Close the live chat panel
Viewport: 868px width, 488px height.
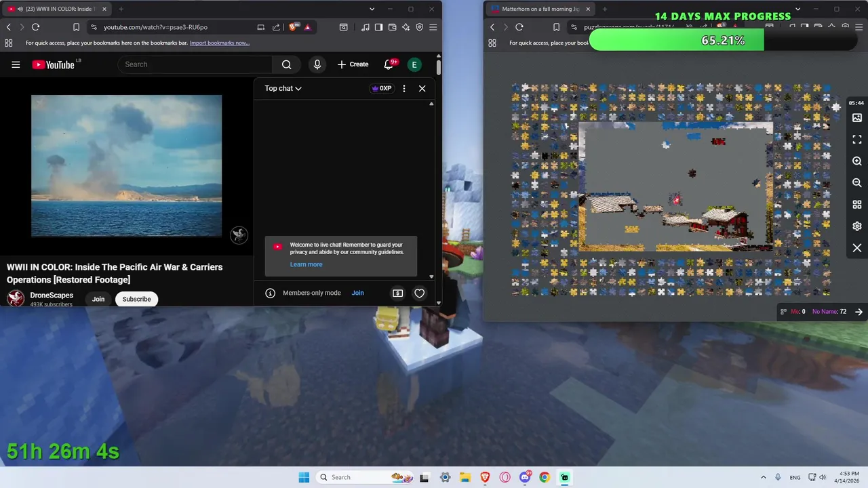pyautogui.click(x=422, y=88)
